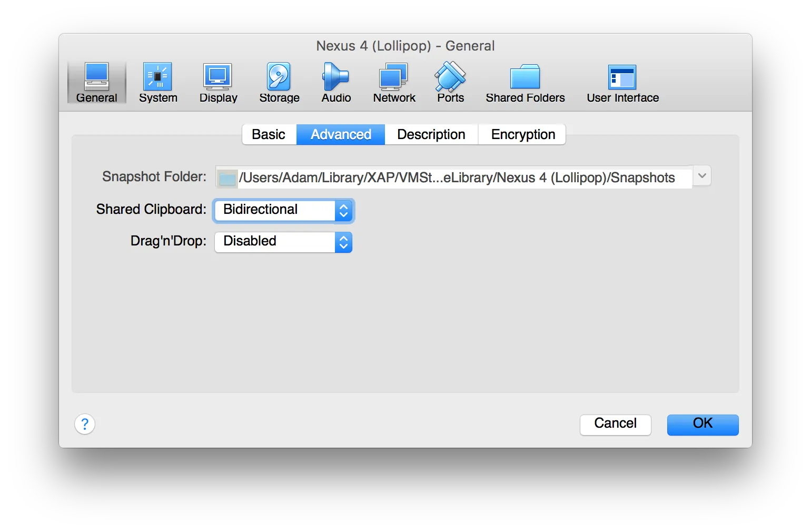
Task: Open the Ports settings pane
Action: pyautogui.click(x=450, y=83)
